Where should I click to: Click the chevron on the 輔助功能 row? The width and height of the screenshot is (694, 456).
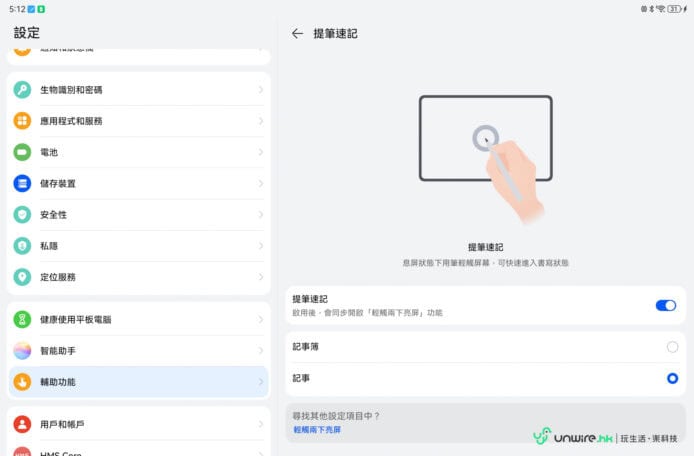coord(261,382)
